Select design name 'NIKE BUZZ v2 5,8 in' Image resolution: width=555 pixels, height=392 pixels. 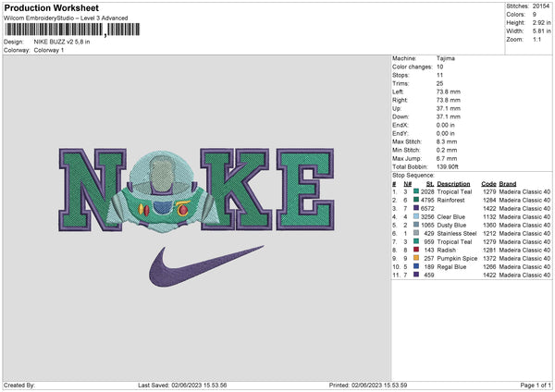click(62, 42)
